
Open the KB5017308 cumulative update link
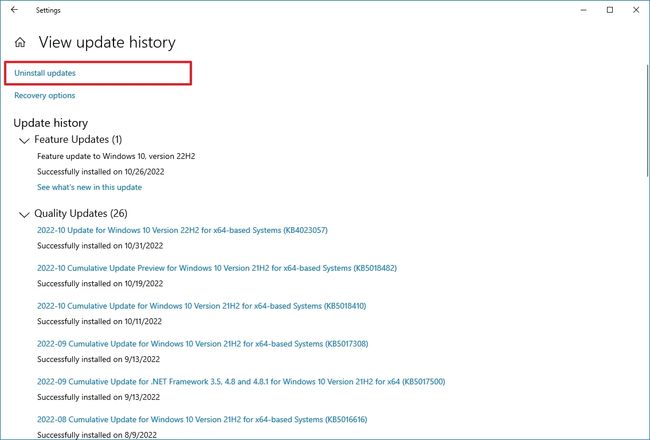click(202, 344)
